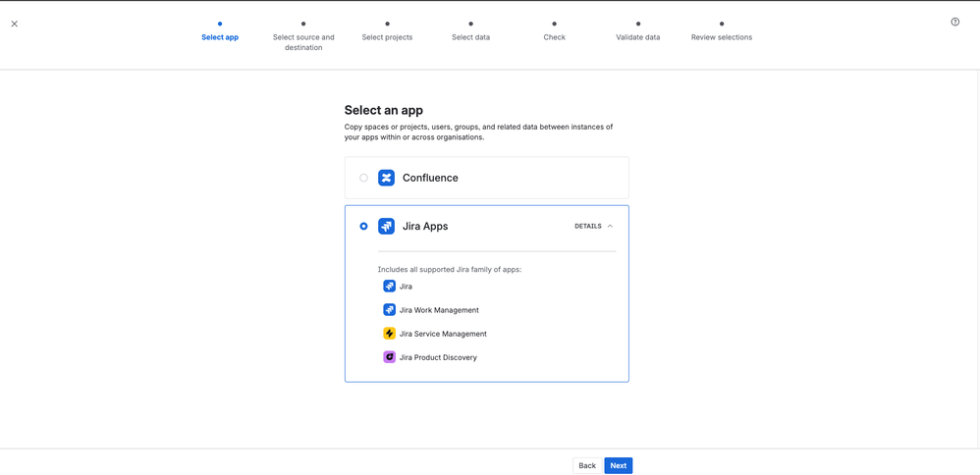The height and width of the screenshot is (475, 980).
Task: Click the Next button
Action: (x=618, y=465)
